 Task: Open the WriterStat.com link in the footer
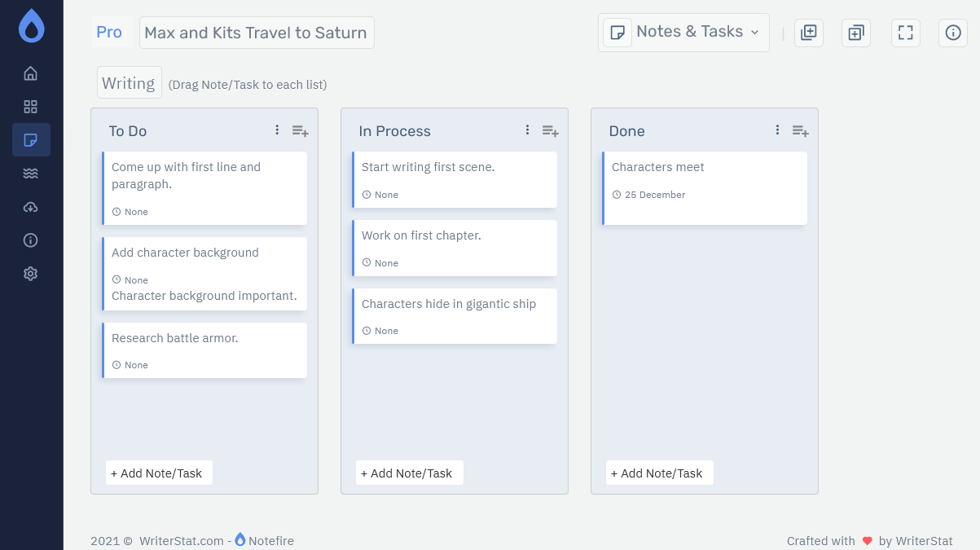pos(181,540)
